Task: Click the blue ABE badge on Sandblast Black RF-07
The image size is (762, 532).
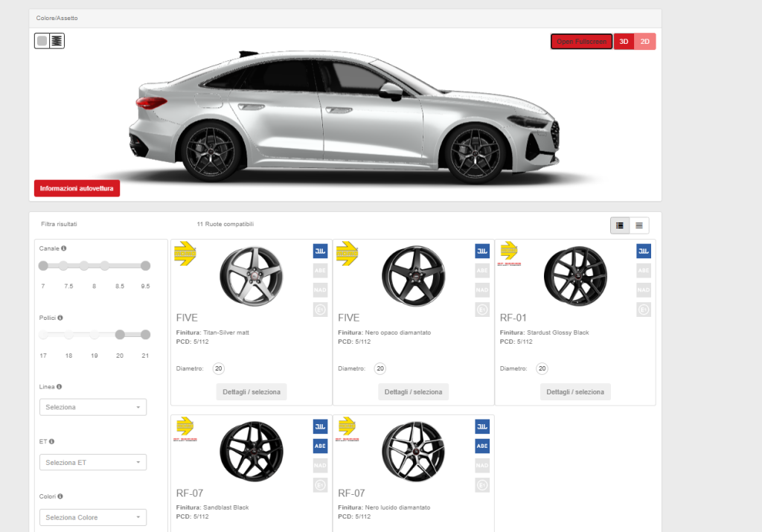Action: tap(320, 446)
